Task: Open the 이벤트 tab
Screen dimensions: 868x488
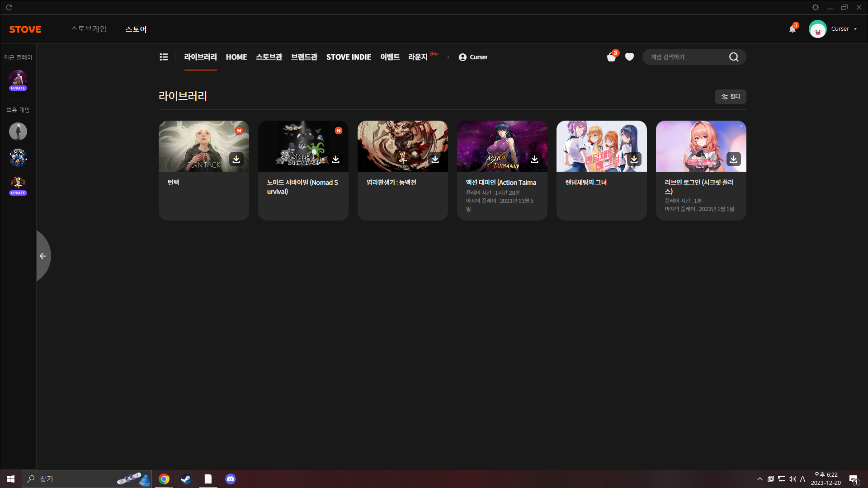Action: 390,57
